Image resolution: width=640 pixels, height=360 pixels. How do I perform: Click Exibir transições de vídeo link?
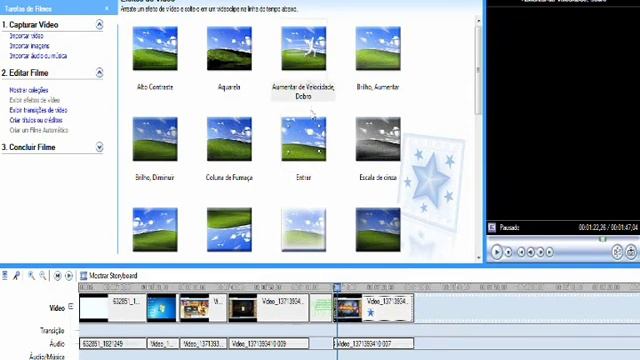tap(38, 110)
